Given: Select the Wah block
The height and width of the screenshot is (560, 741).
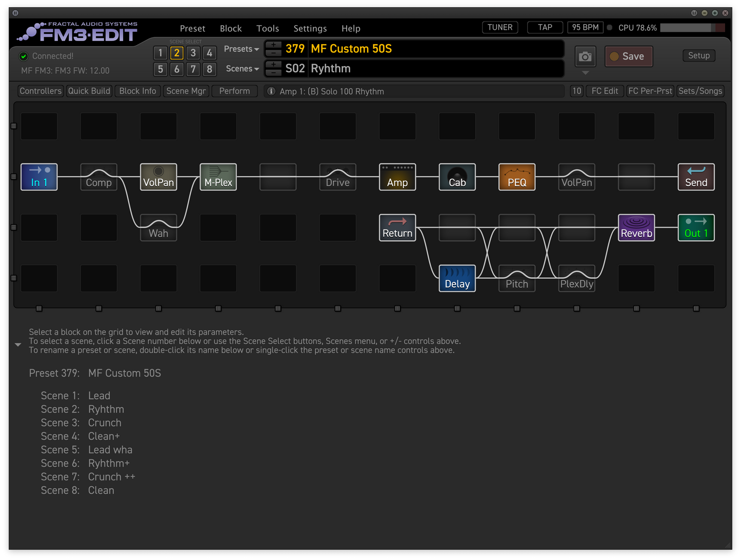Looking at the screenshot, I should (x=158, y=227).
